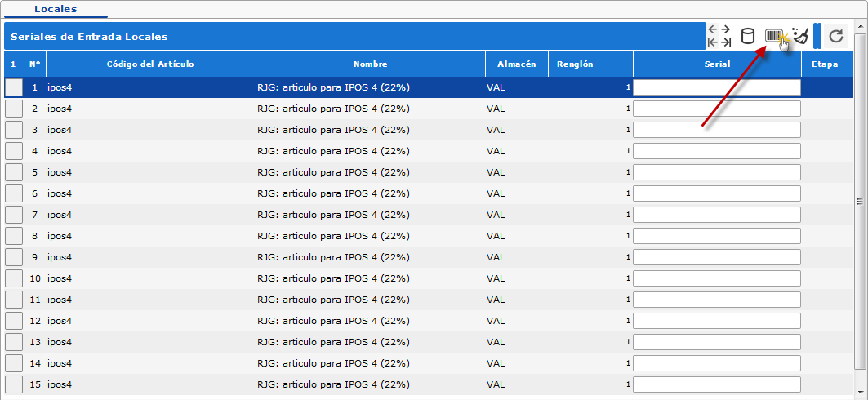Click 'VAL' warehouse in row 2

click(x=496, y=109)
